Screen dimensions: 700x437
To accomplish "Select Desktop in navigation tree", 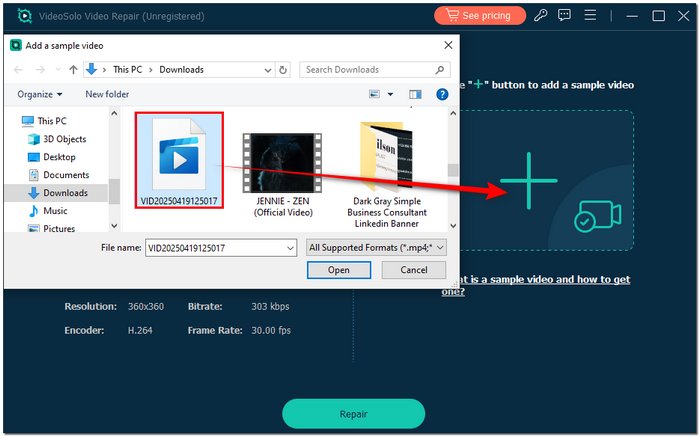I will click(52, 157).
